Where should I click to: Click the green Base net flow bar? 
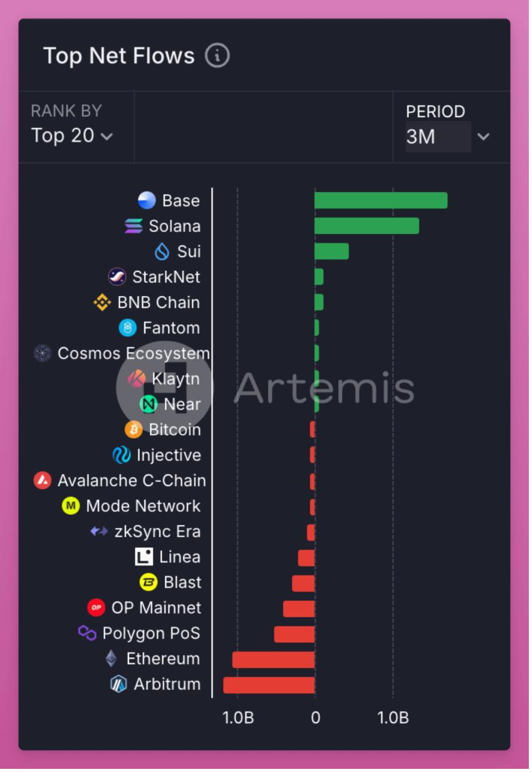point(380,201)
